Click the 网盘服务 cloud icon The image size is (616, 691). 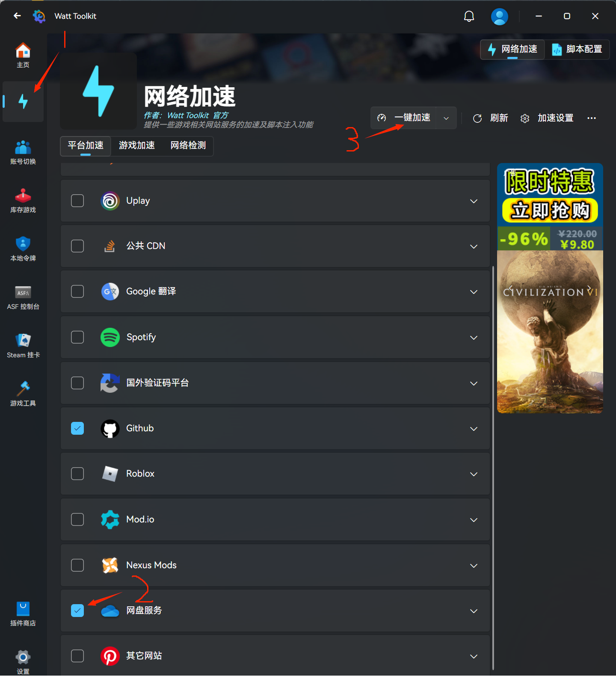(x=110, y=611)
